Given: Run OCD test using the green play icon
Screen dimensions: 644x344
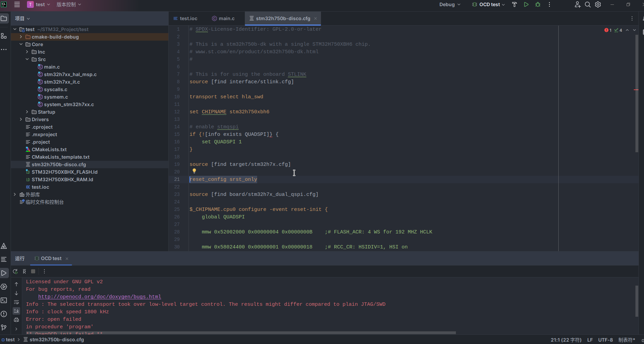Looking at the screenshot, I should click(x=526, y=4).
